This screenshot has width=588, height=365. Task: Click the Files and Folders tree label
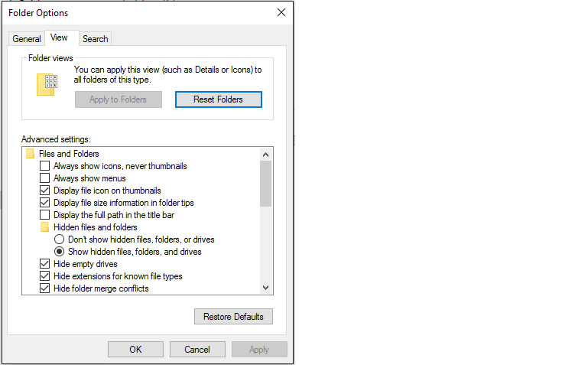point(69,154)
